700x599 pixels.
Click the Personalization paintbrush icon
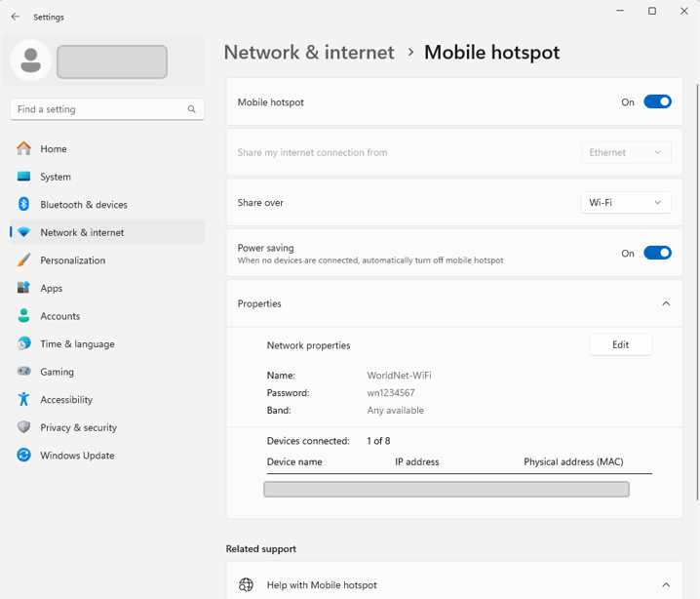point(24,260)
